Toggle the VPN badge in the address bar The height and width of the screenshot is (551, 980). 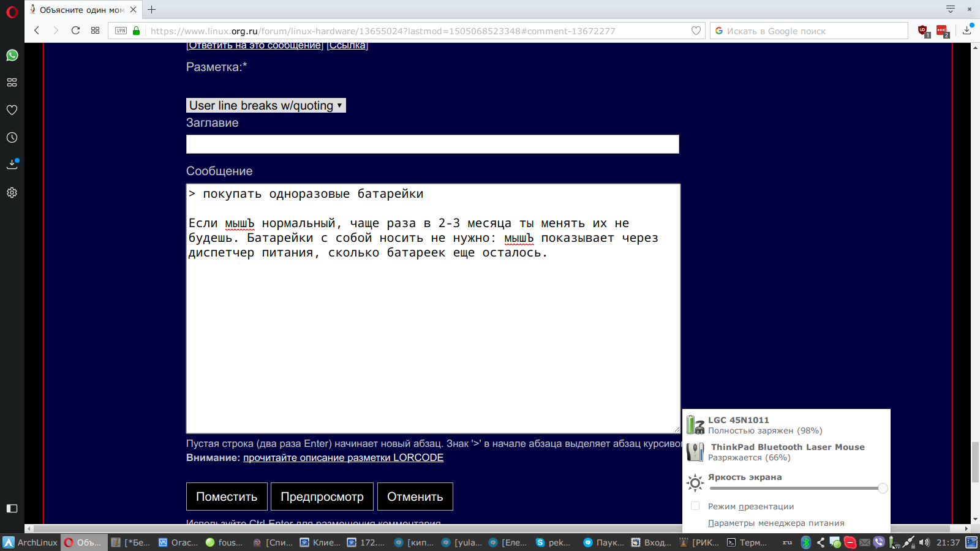click(x=121, y=31)
